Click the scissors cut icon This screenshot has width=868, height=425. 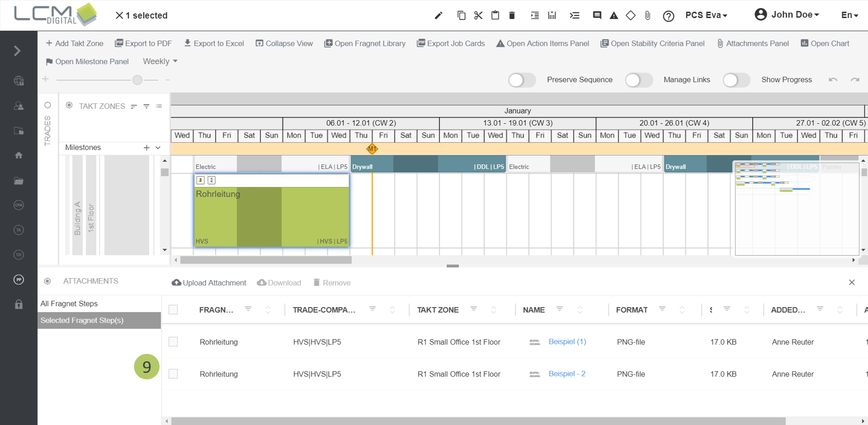click(x=478, y=16)
